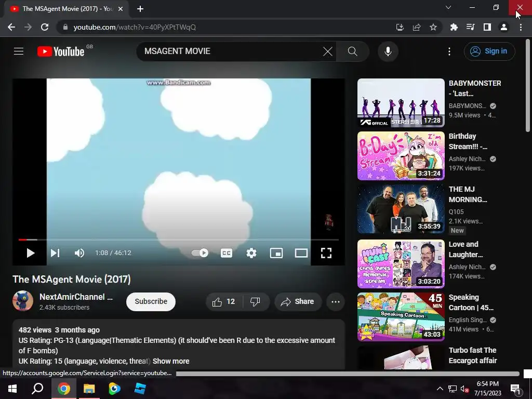Open volume tray icon
The image size is (532, 399).
[464, 389]
